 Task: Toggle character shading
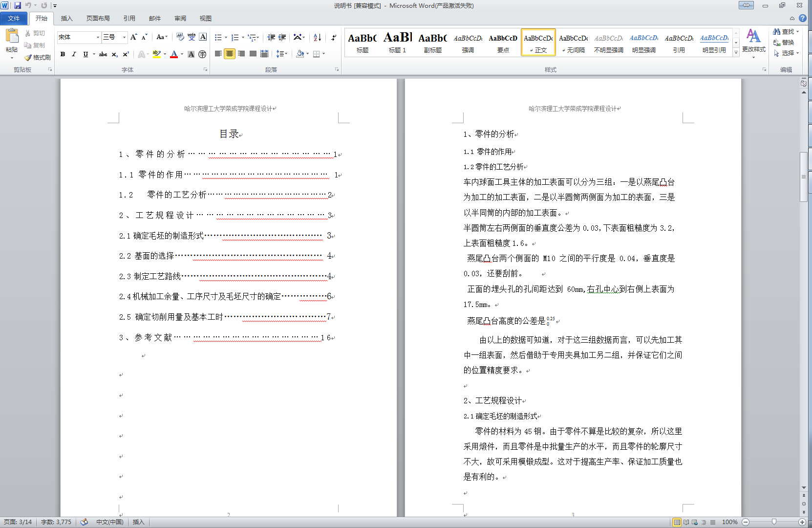[191, 54]
